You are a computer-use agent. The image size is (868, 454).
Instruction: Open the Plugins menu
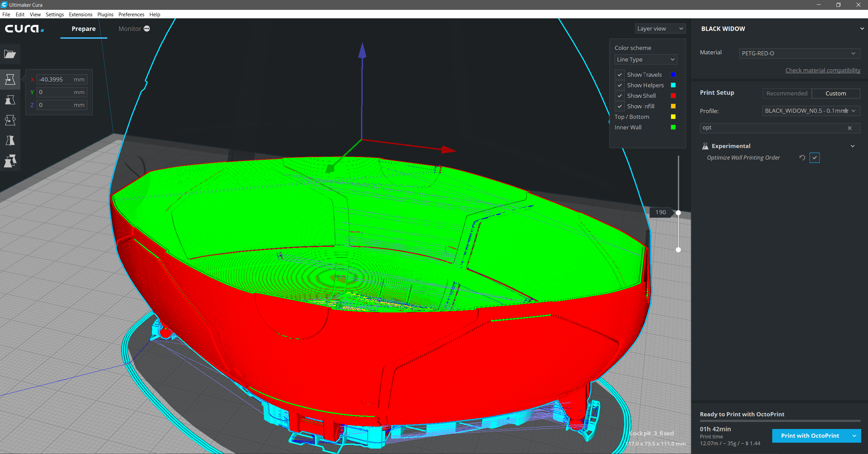pos(105,14)
